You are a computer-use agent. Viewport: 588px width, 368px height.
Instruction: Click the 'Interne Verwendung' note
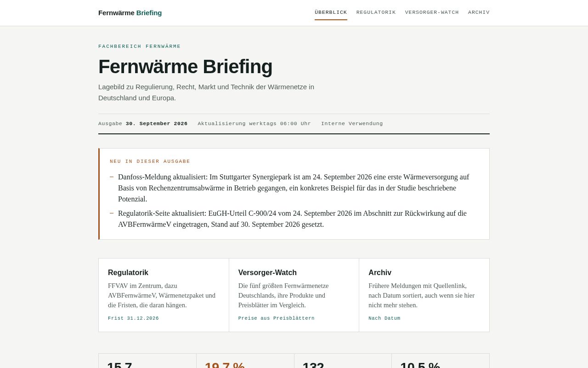click(352, 124)
